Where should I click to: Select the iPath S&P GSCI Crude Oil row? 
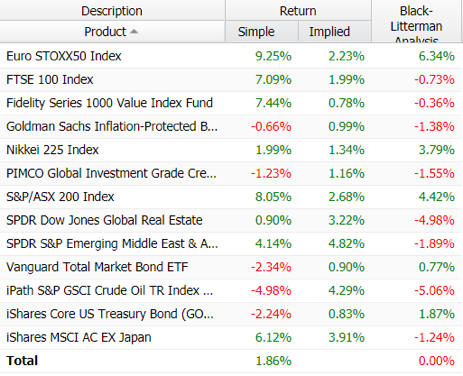click(x=231, y=291)
